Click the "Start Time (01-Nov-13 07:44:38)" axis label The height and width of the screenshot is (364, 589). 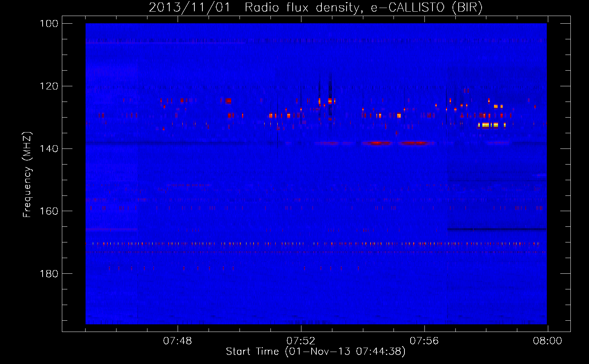(x=316, y=352)
